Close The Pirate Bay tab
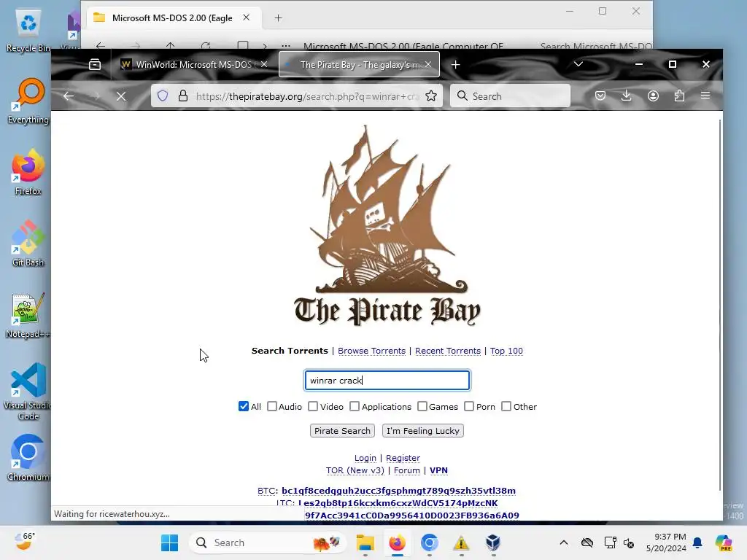This screenshot has height=560, width=747. point(428,64)
